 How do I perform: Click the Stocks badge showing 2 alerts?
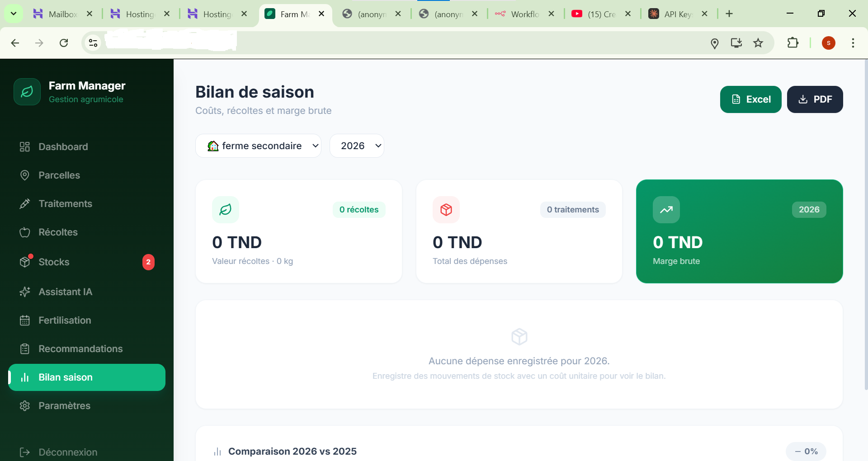click(x=148, y=262)
